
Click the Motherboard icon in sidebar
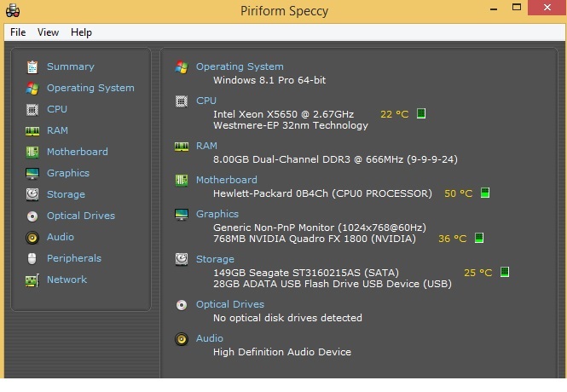(x=32, y=152)
